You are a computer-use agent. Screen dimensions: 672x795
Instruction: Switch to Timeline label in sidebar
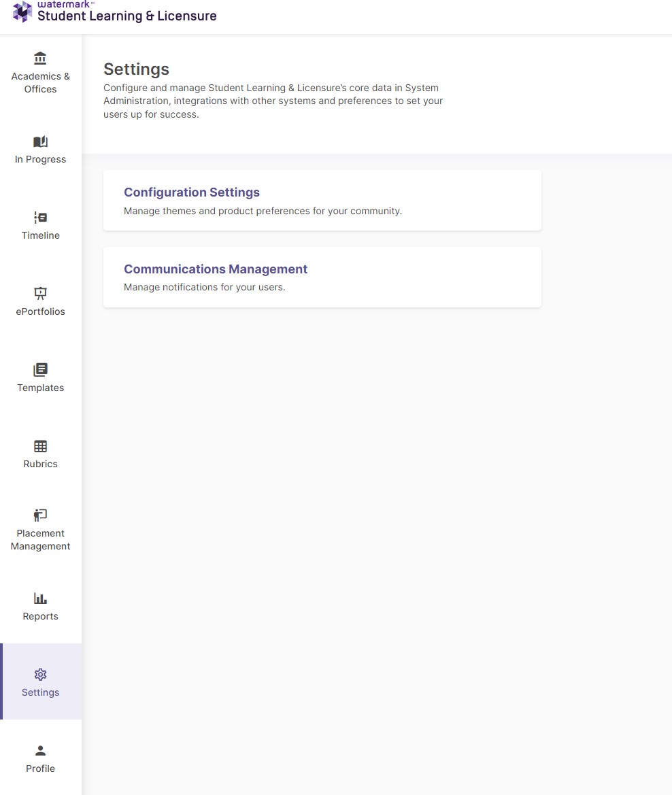(41, 235)
